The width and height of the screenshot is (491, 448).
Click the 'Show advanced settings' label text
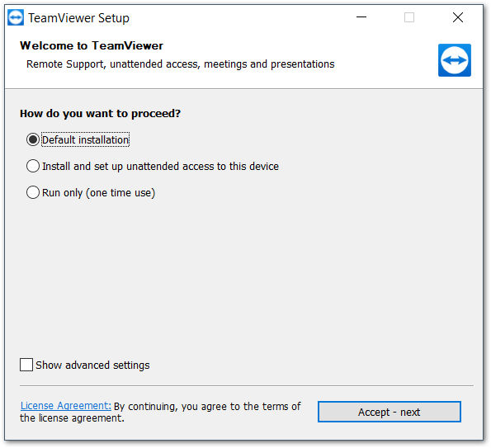(92, 365)
